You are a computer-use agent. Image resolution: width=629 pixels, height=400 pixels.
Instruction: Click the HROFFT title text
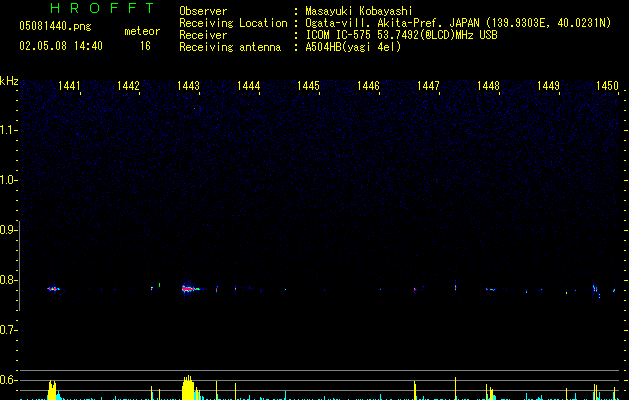point(103,8)
